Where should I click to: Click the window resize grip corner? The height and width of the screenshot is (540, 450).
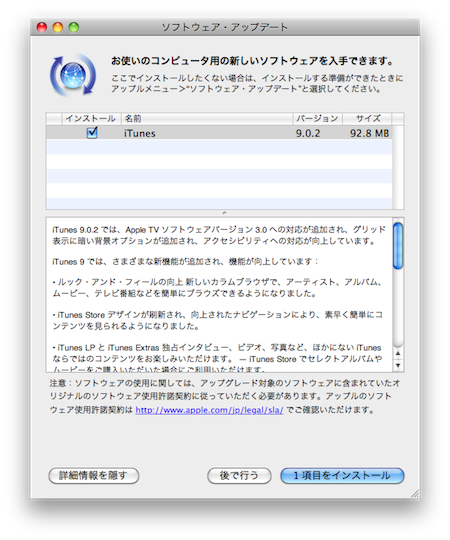(x=415, y=494)
